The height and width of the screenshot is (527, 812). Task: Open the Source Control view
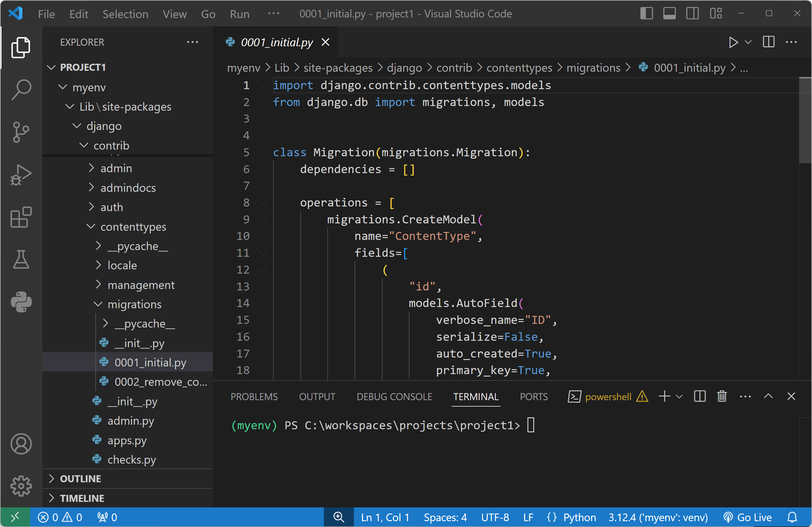tap(21, 132)
